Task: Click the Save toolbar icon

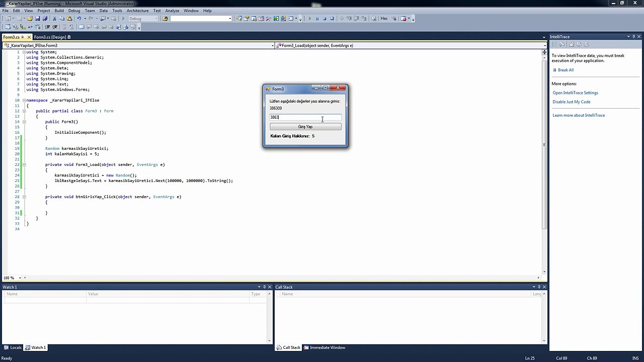Action: click(x=38, y=19)
